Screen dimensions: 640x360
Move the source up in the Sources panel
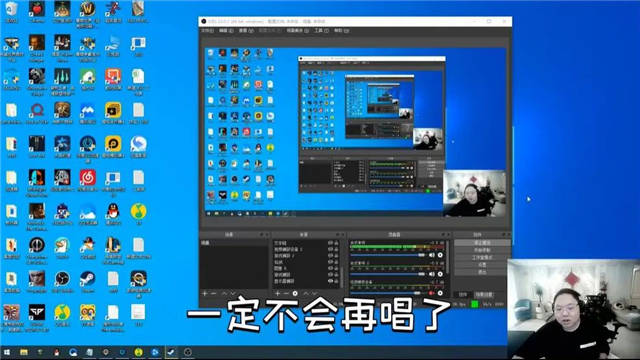click(306, 293)
